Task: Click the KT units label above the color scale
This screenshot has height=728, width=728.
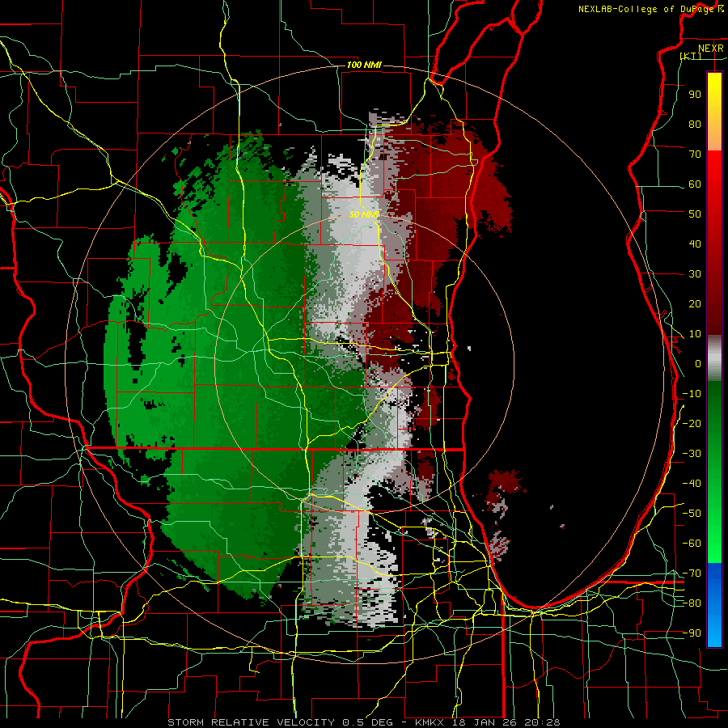Action: [691, 56]
